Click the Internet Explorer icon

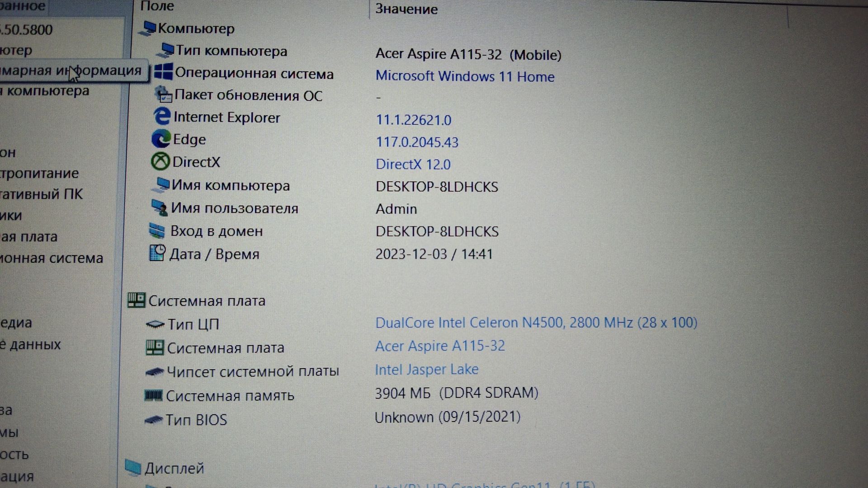pyautogui.click(x=162, y=117)
